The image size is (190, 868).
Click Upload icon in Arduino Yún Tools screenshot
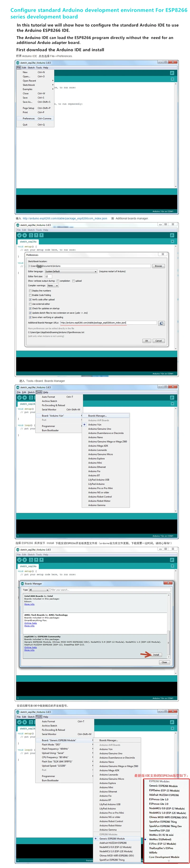pyautogui.click(x=24, y=398)
